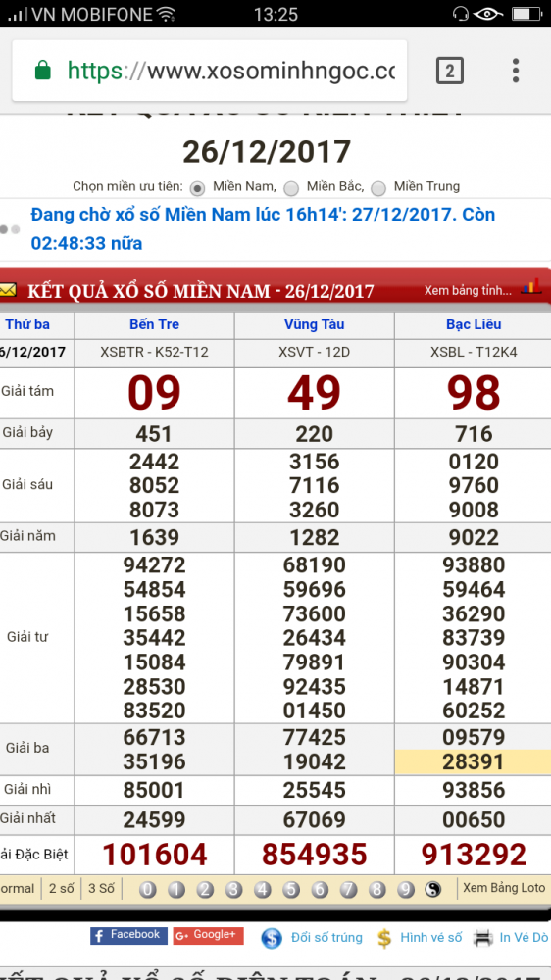Open the tab switcher showing 2 tabs
This screenshot has width=551, height=980.
(449, 71)
